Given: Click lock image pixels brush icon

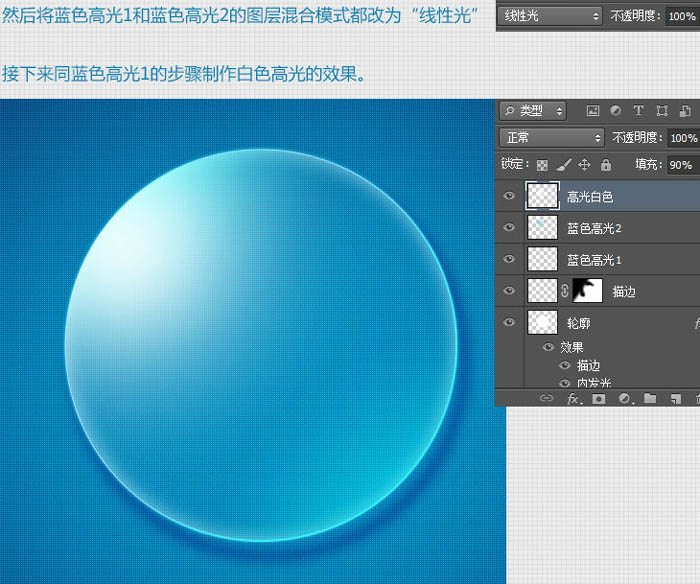Looking at the screenshot, I should tap(564, 165).
